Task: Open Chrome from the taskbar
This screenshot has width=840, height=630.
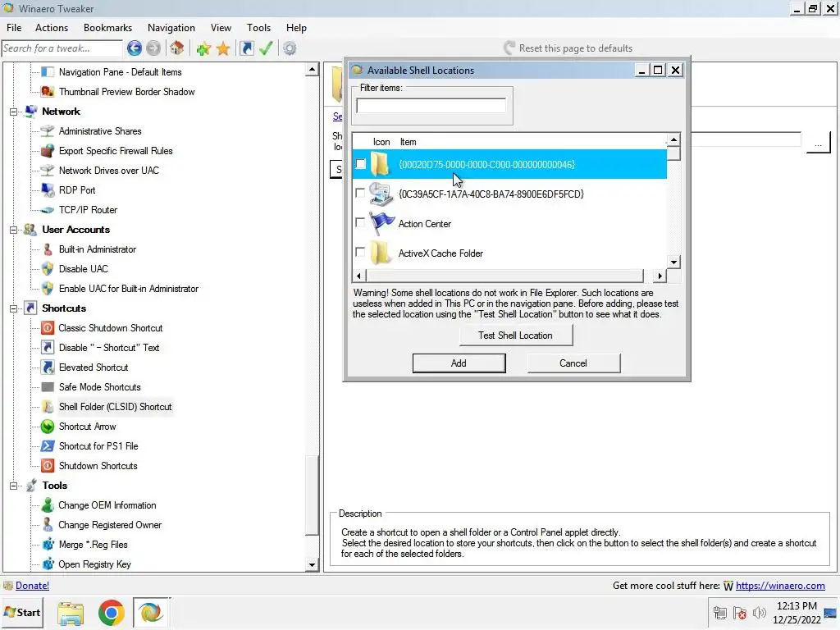Action: [x=111, y=612]
